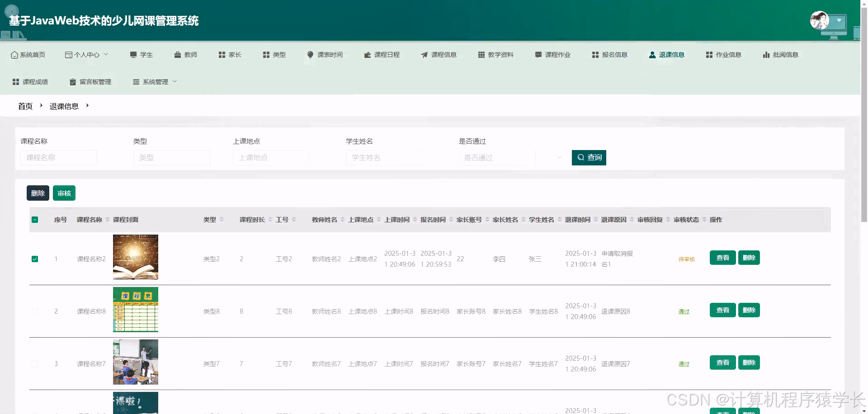Focus the 上课地点 search field
Screen dimensions: 868x414
tap(271, 157)
